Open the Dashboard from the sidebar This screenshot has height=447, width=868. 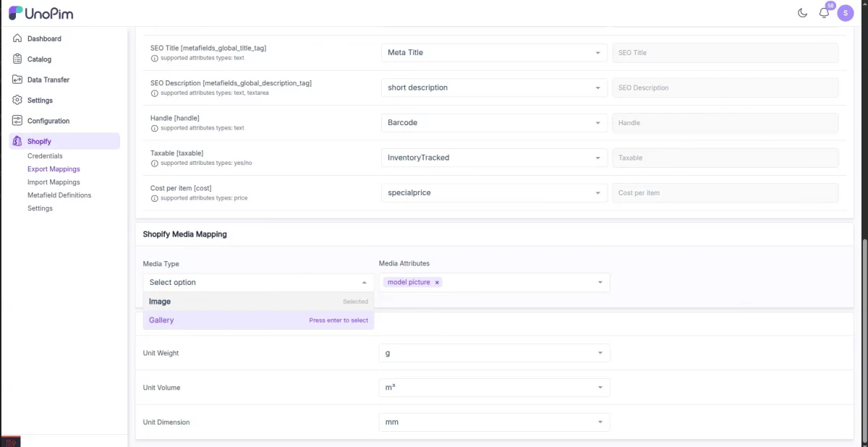tap(44, 38)
